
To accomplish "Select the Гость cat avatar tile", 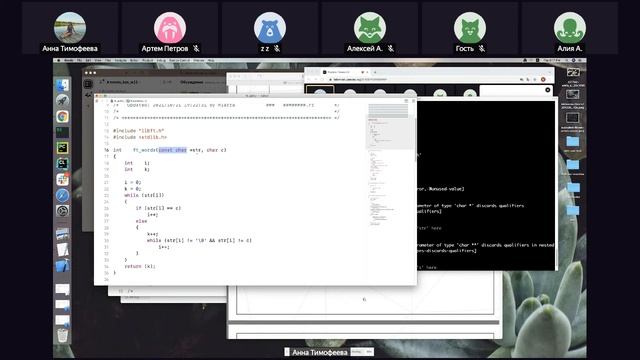I will (x=470, y=28).
